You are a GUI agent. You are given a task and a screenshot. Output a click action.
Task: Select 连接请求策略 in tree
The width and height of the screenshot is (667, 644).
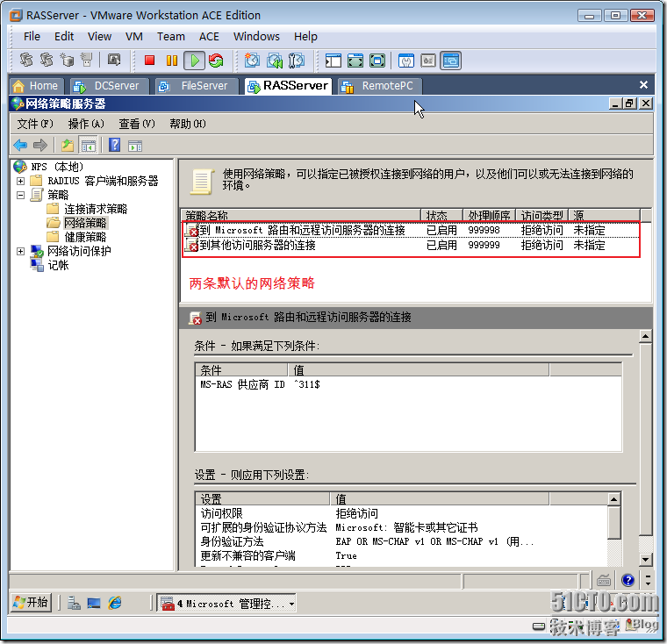(x=96, y=209)
